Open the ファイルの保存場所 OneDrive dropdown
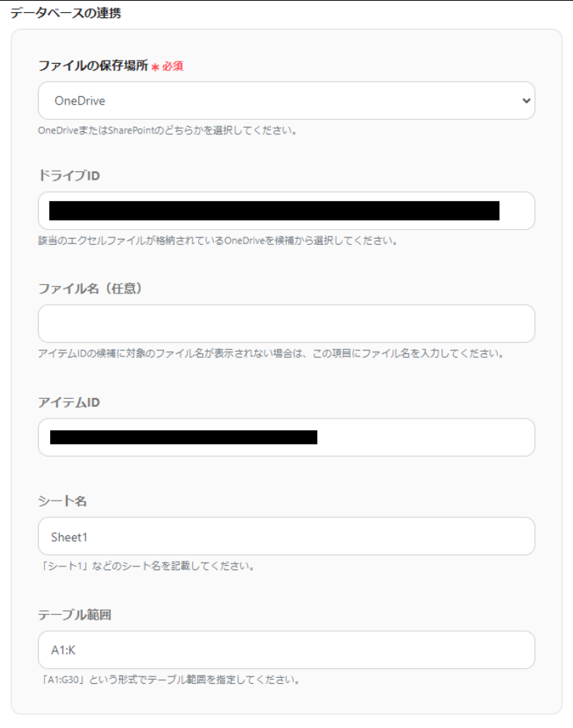The image size is (573, 728). point(286,101)
